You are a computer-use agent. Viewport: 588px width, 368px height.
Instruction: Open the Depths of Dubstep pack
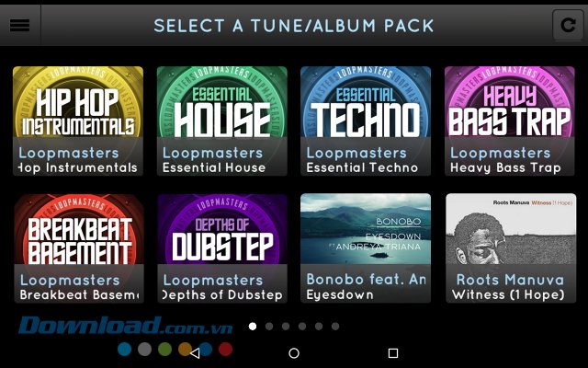coord(222,248)
